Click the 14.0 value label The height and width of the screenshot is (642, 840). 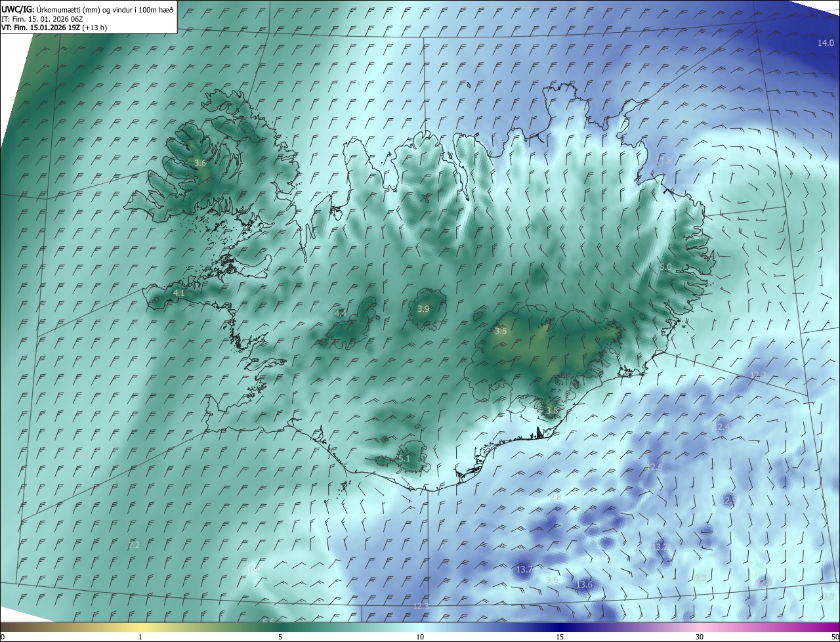point(826,43)
